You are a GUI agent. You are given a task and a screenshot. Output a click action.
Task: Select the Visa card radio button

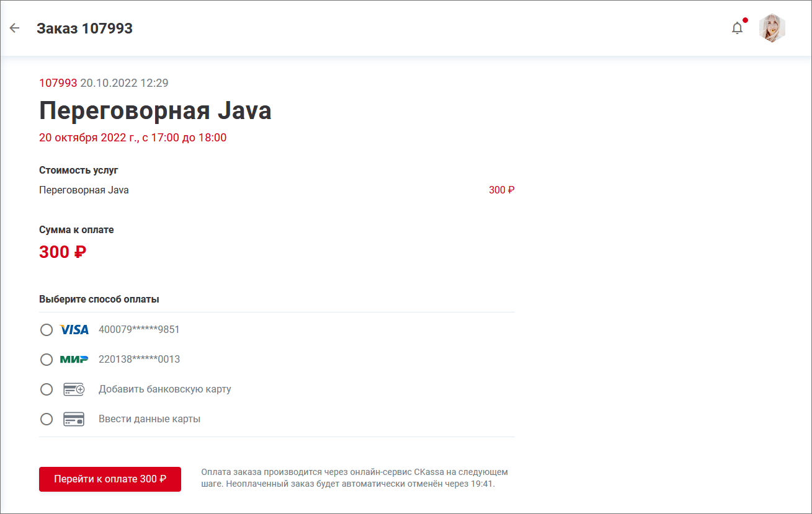(47, 330)
